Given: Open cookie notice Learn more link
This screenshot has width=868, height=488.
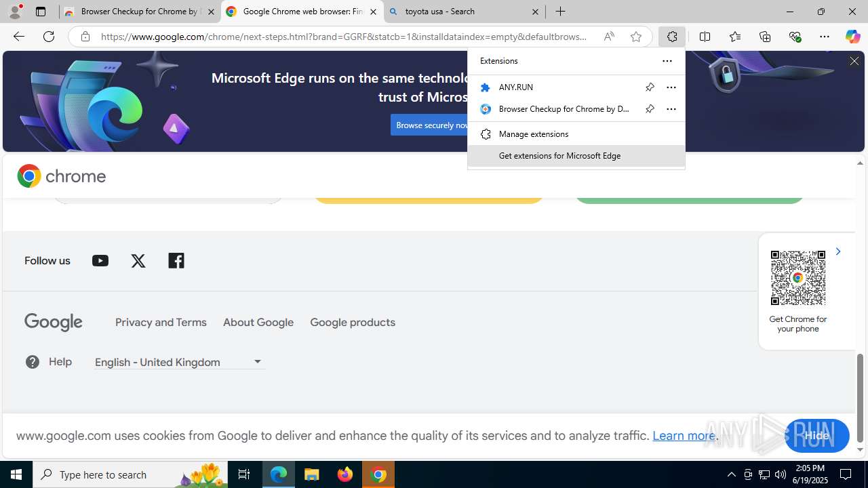Looking at the screenshot, I should pos(684,435).
